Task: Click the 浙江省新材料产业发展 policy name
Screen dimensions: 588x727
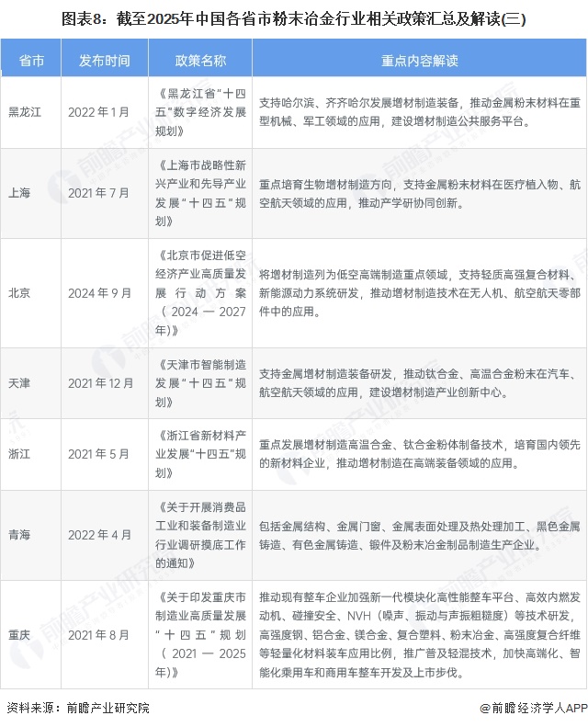Action: pyautogui.click(x=200, y=454)
